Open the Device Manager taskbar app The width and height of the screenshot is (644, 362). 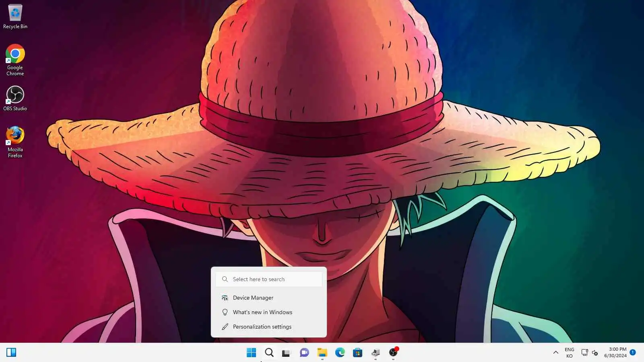(x=376, y=353)
